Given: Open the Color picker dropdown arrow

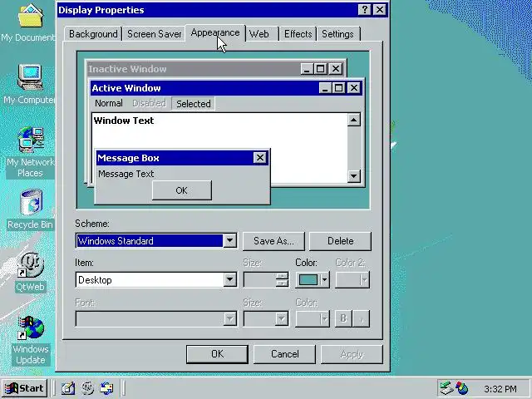Looking at the screenshot, I should [325, 280].
